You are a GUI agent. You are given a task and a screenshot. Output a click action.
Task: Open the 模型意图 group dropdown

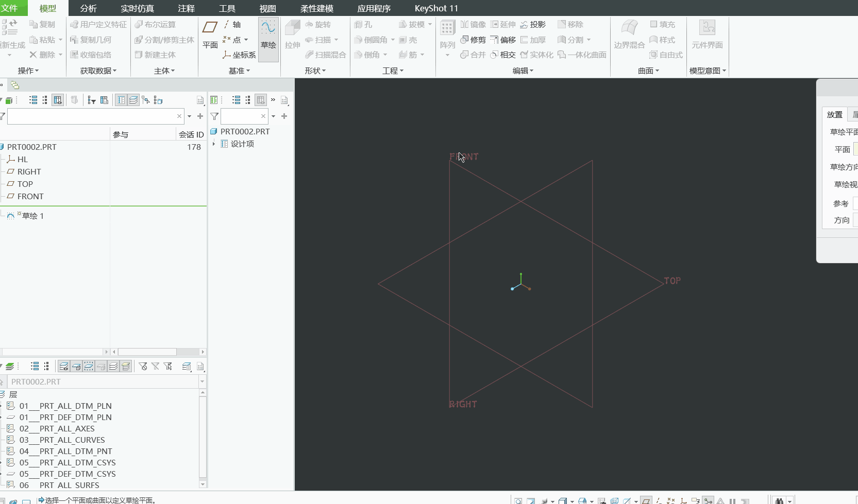(x=708, y=71)
